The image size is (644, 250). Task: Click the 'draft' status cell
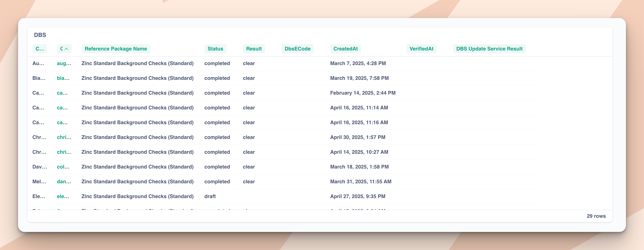(x=210, y=196)
